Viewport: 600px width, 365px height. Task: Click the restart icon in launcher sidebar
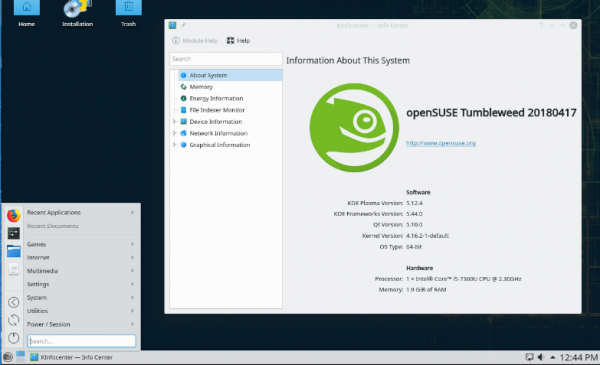pos(13,320)
